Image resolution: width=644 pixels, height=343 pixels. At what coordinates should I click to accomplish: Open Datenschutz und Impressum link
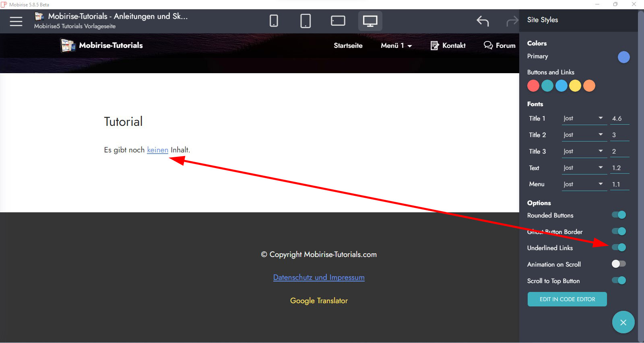coord(319,277)
